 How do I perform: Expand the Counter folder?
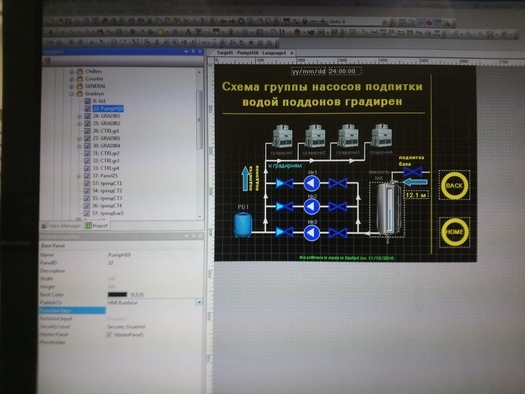click(x=71, y=79)
